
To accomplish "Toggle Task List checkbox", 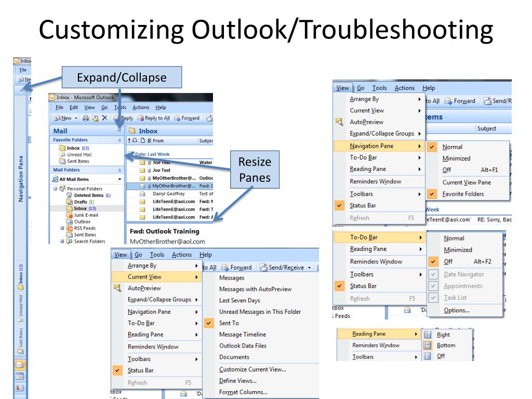I will pos(433,298).
